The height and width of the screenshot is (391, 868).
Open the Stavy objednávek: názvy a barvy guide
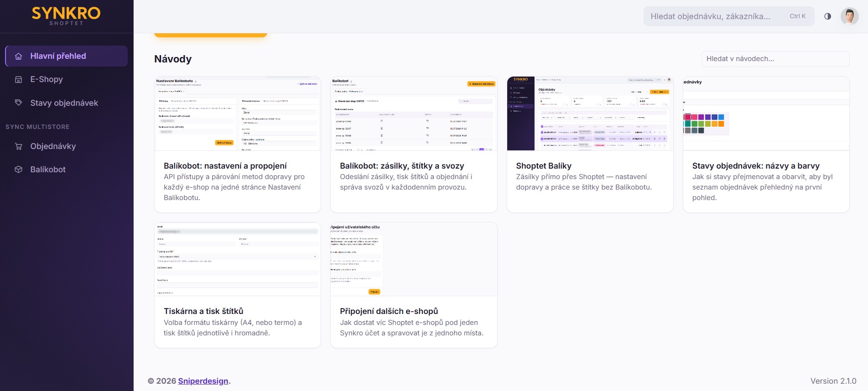pos(756,166)
